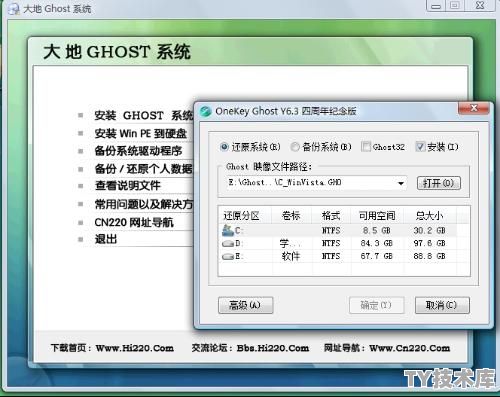Click the 打开 button
This screenshot has width=500, height=397.
tap(439, 183)
